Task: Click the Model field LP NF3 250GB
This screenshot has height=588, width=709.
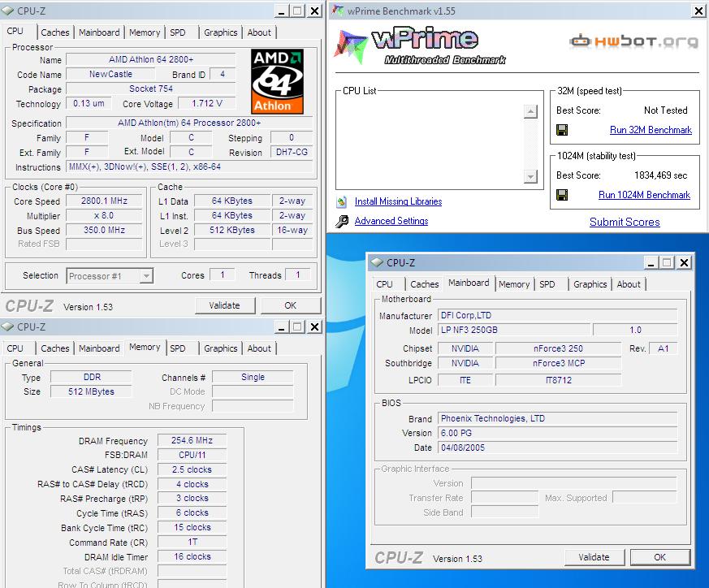Action: [x=514, y=331]
